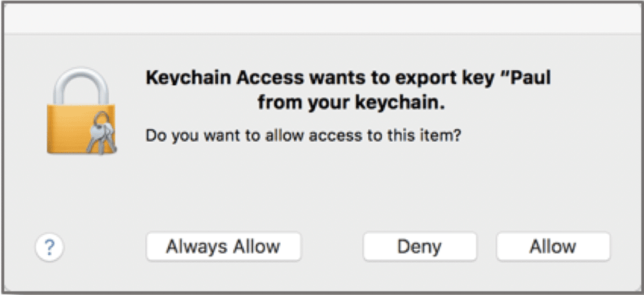
Task: Select Deny to block keychain access
Action: pos(419,246)
